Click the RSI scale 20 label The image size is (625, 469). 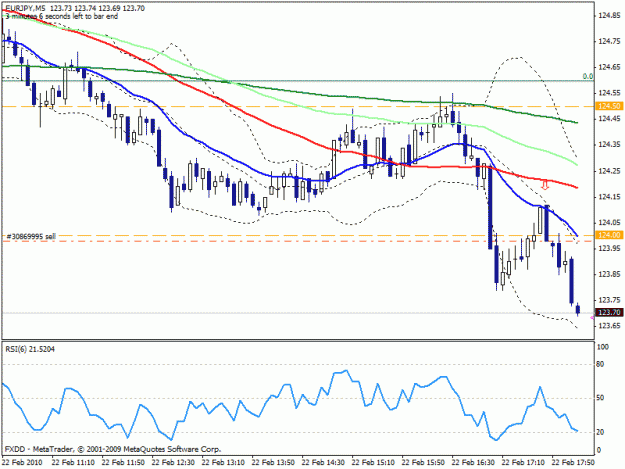point(600,432)
